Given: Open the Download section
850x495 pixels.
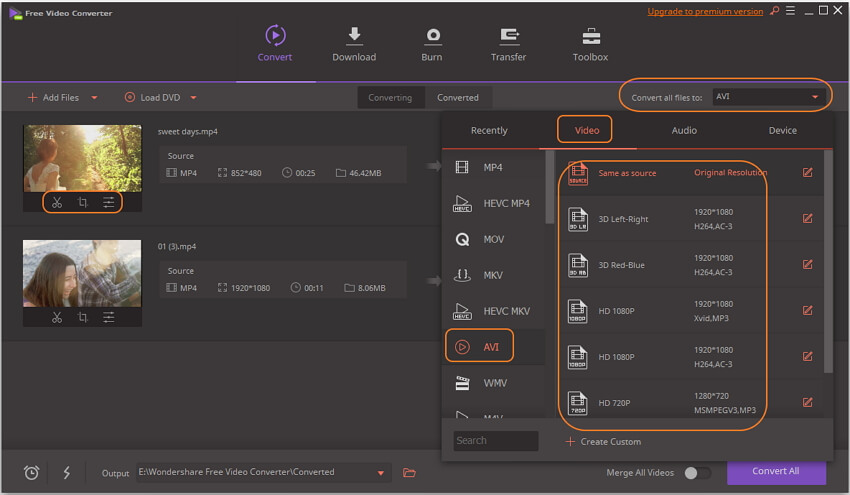Looking at the screenshot, I should 354,43.
